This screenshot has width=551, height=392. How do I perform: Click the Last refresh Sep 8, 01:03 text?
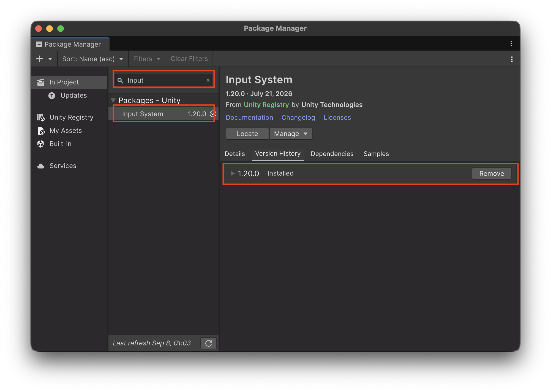(x=152, y=343)
